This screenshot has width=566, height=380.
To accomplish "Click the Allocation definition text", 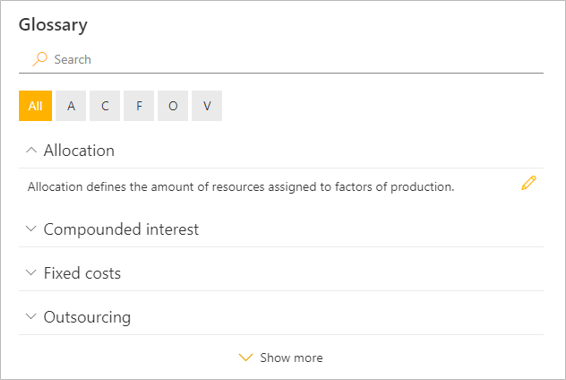I will pyautogui.click(x=241, y=187).
